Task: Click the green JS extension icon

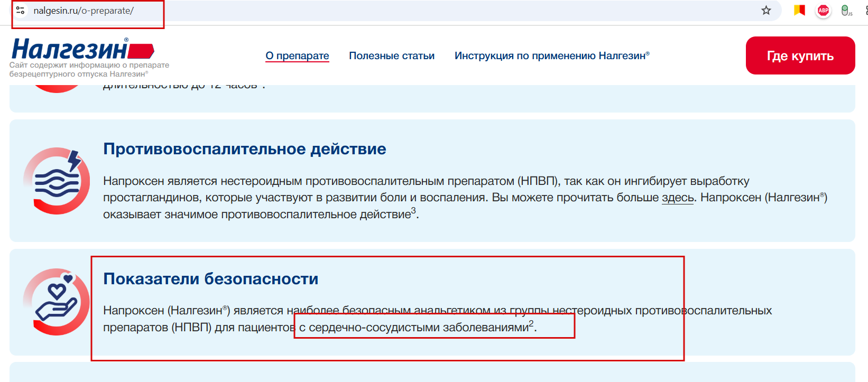Action: (846, 10)
